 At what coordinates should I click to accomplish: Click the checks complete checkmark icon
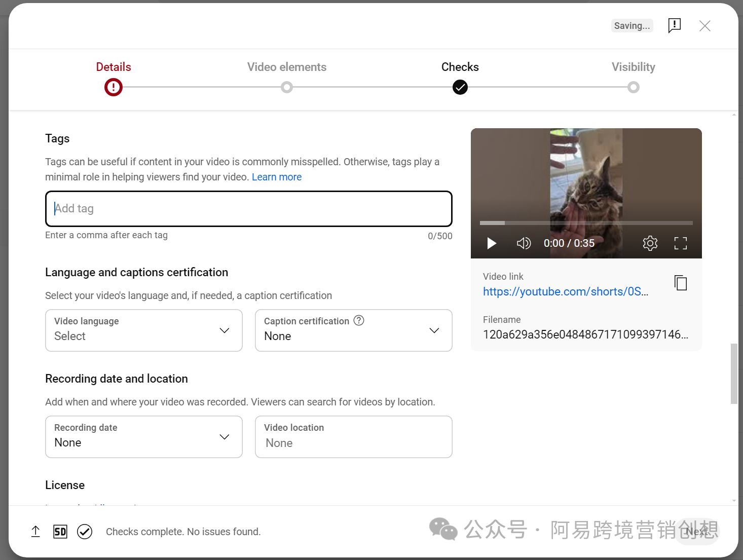point(85,532)
